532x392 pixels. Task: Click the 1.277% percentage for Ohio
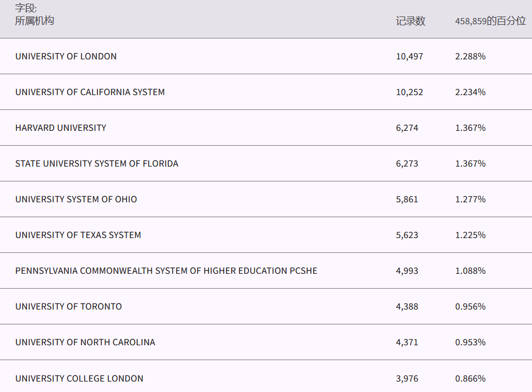(x=470, y=199)
